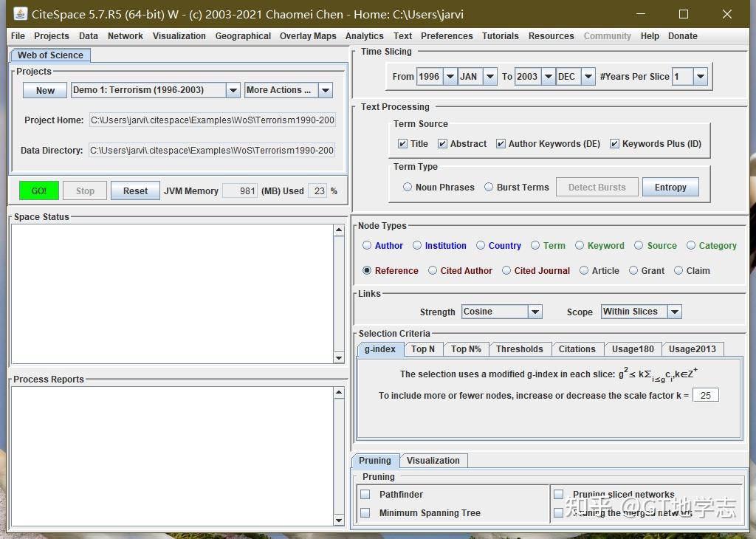The height and width of the screenshot is (539, 756).
Task: Enable Pathfinder pruning checkbox
Action: tap(365, 494)
